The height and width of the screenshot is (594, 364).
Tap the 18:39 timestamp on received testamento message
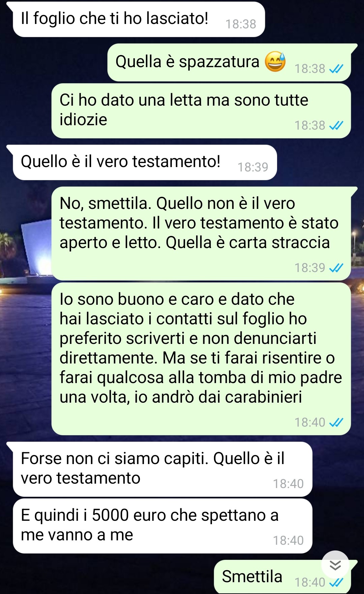point(253,167)
